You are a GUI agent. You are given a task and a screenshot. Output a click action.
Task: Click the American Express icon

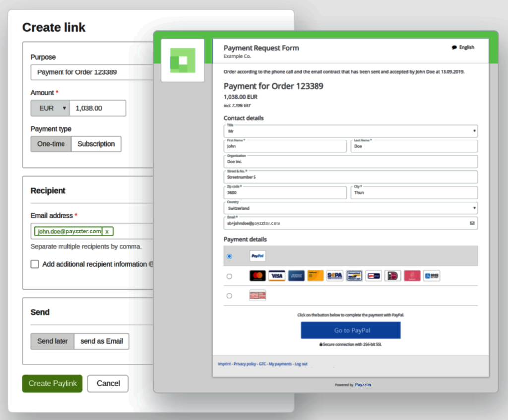[x=296, y=276]
